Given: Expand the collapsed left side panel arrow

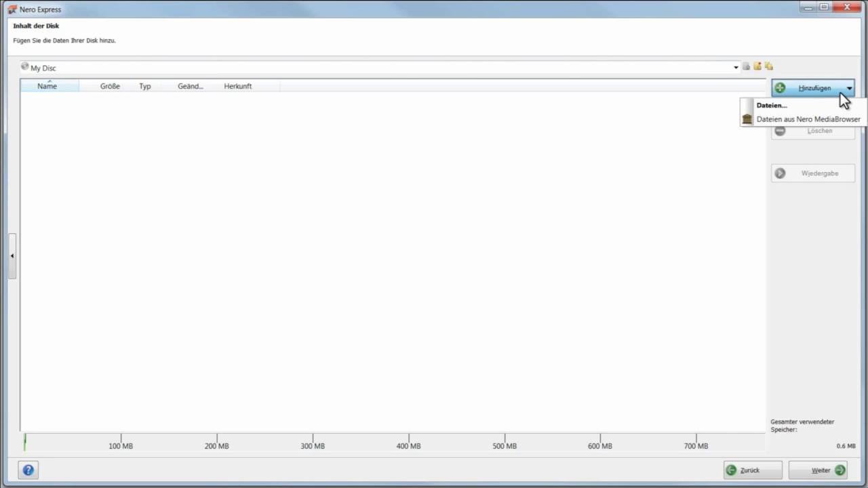Looking at the screenshot, I should click(x=12, y=256).
